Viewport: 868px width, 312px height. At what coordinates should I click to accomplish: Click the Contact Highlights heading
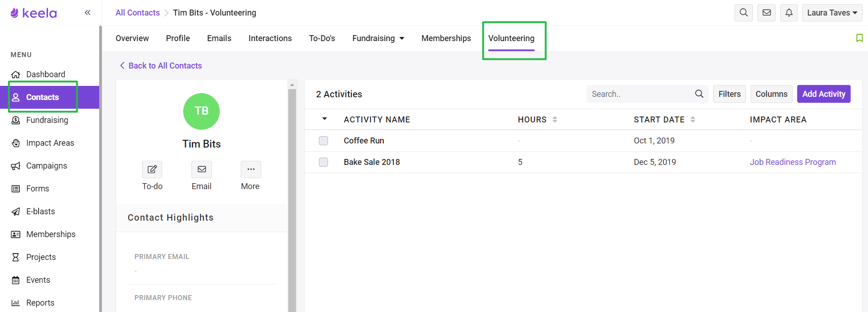click(170, 217)
